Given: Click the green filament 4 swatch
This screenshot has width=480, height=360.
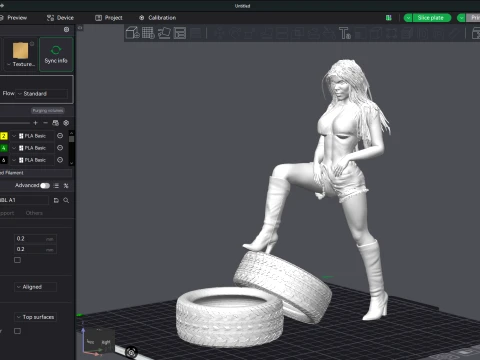Looking at the screenshot, I should tap(4, 148).
